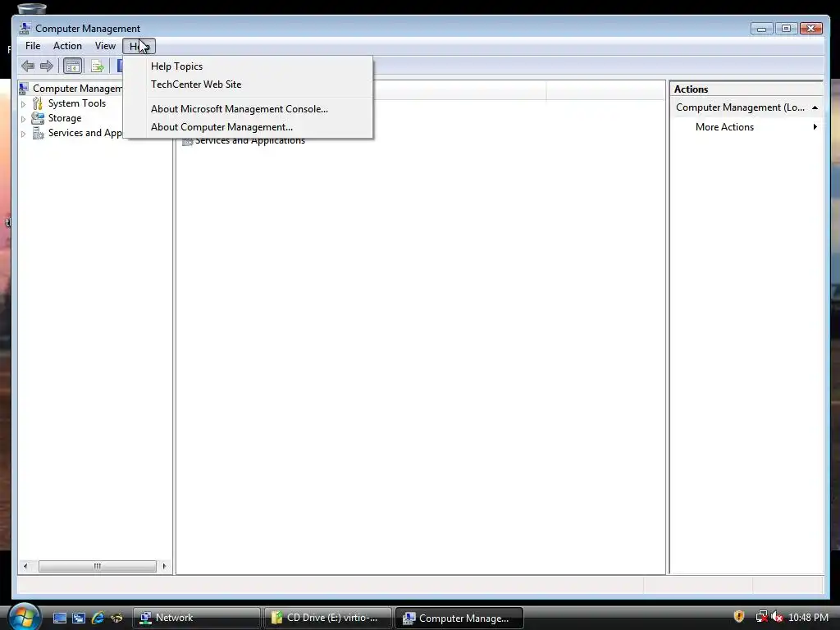
Task: Click the network status tray icon
Action: (x=760, y=617)
